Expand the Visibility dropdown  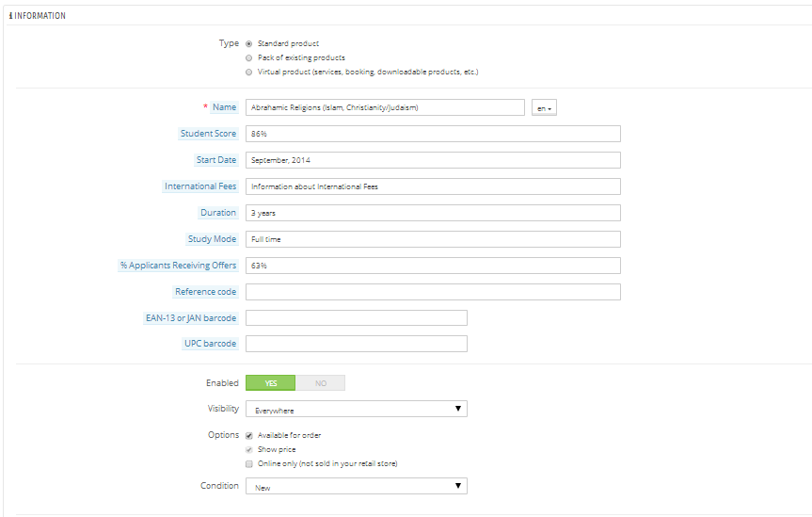coord(356,409)
